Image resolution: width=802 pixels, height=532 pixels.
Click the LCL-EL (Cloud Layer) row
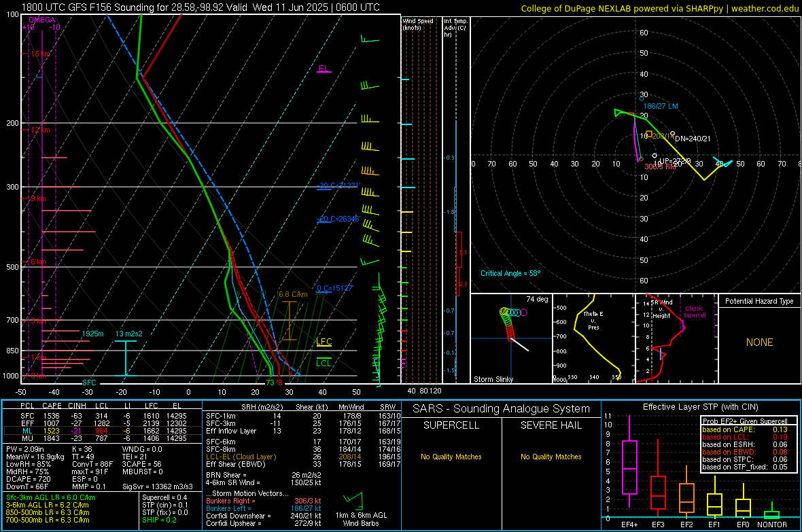pyautogui.click(x=303, y=457)
